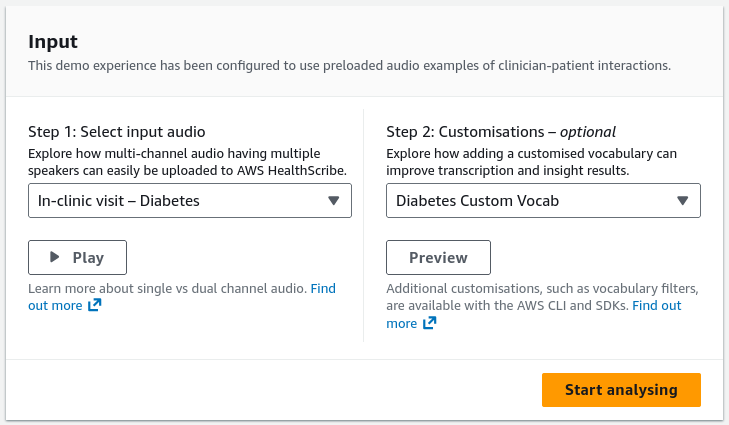Click the customised vocabulary explanation text
729x425 pixels.
click(x=531, y=162)
